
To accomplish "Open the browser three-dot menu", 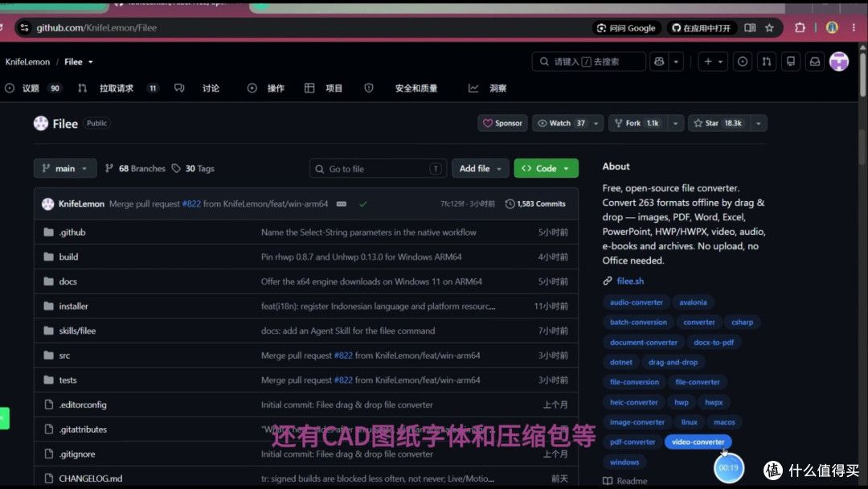I will click(854, 27).
